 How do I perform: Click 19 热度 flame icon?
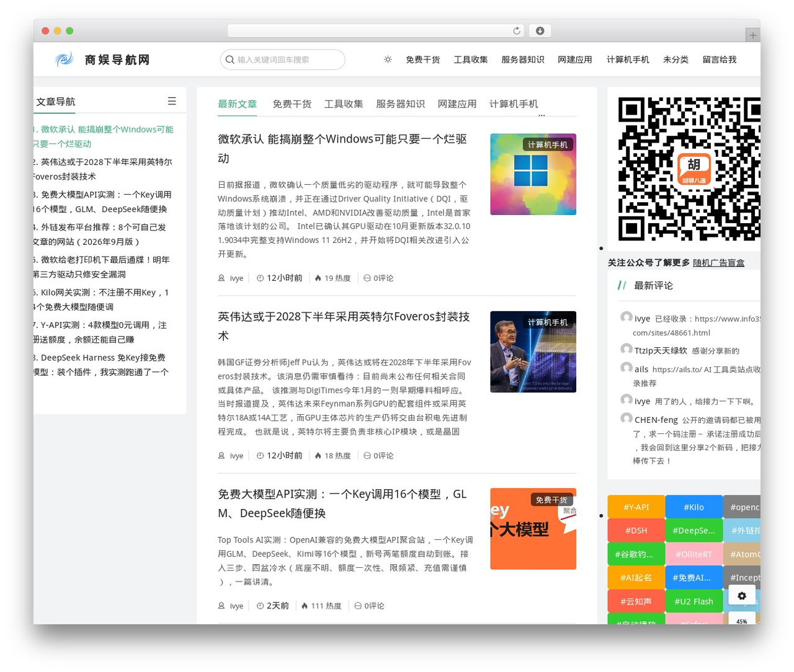[318, 278]
